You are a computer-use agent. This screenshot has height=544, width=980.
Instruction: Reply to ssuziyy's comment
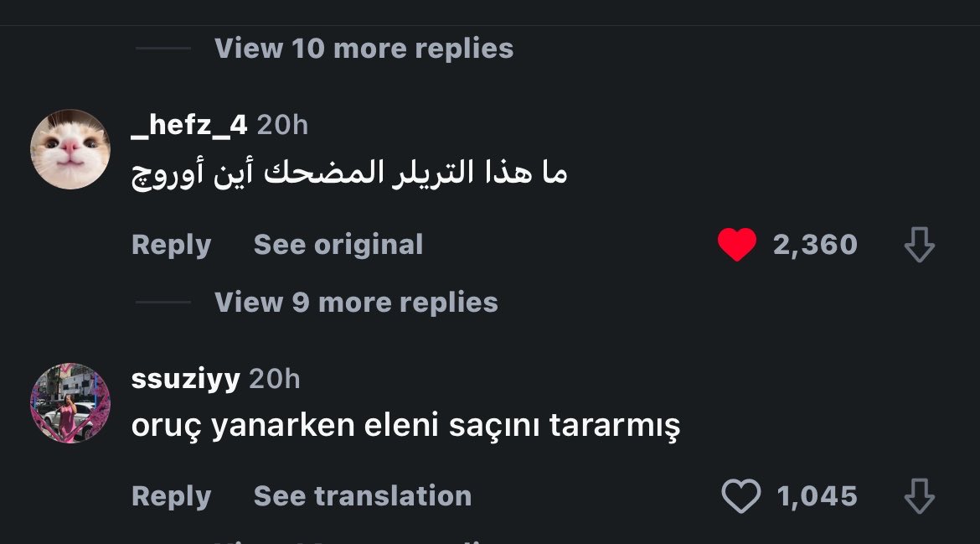pyautogui.click(x=171, y=496)
